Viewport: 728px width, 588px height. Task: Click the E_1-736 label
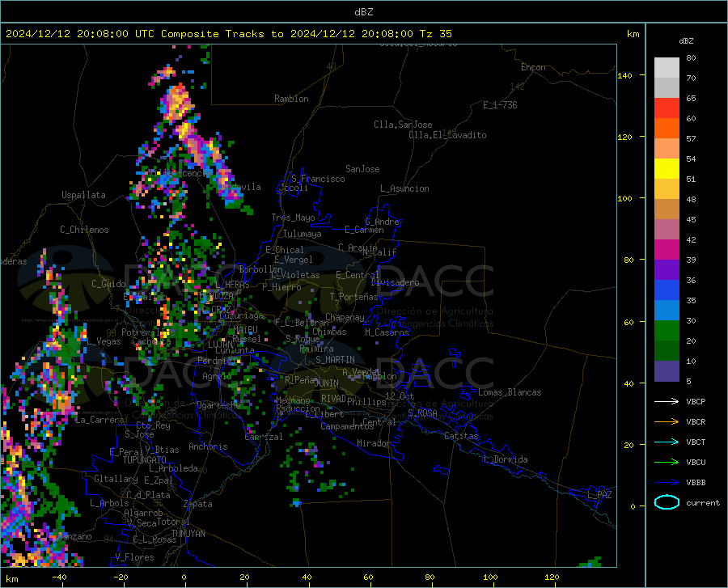500,105
